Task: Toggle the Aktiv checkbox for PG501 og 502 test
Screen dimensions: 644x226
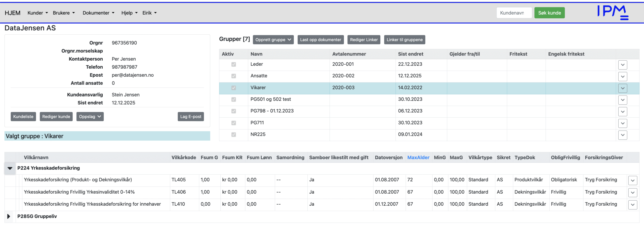Action: click(x=233, y=100)
